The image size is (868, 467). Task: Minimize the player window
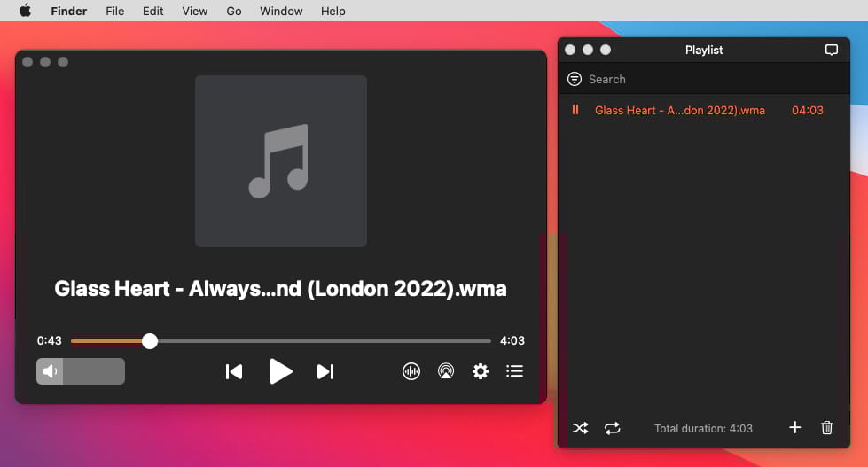tap(45, 62)
